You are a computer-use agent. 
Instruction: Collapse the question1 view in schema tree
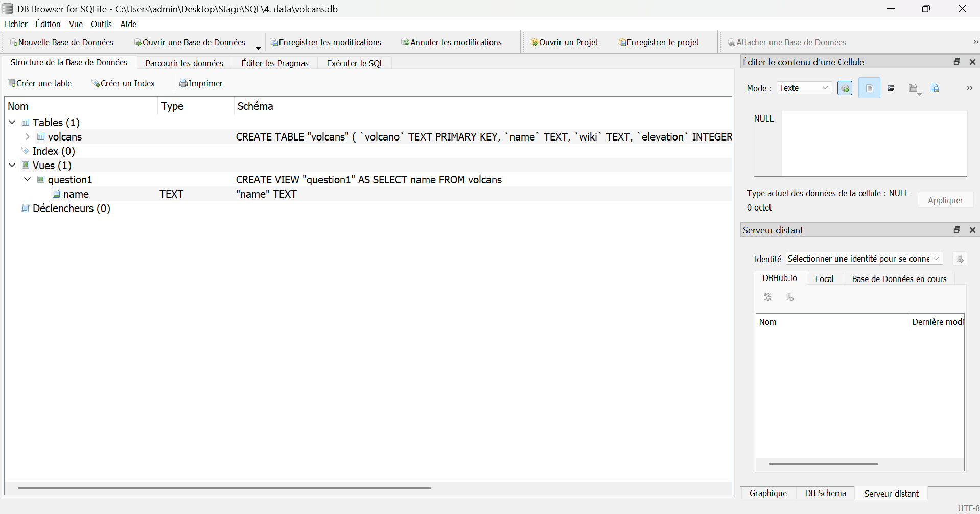tap(27, 179)
